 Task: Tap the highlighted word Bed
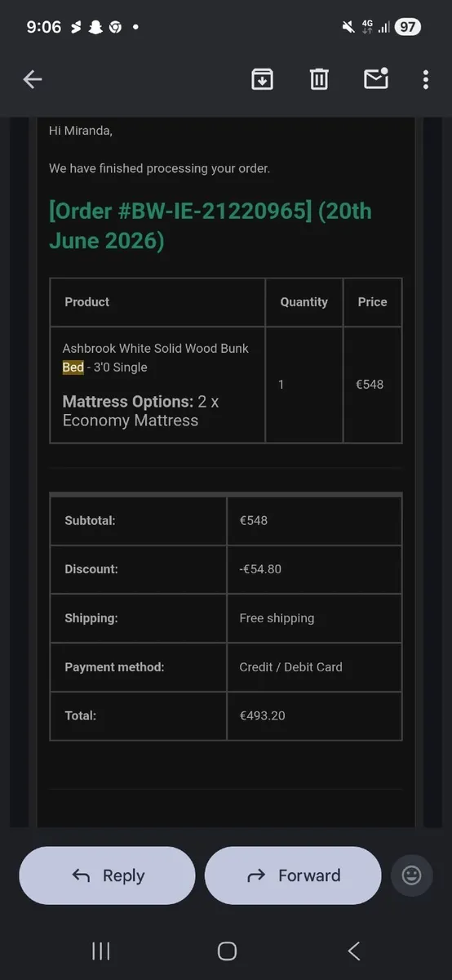click(x=73, y=367)
